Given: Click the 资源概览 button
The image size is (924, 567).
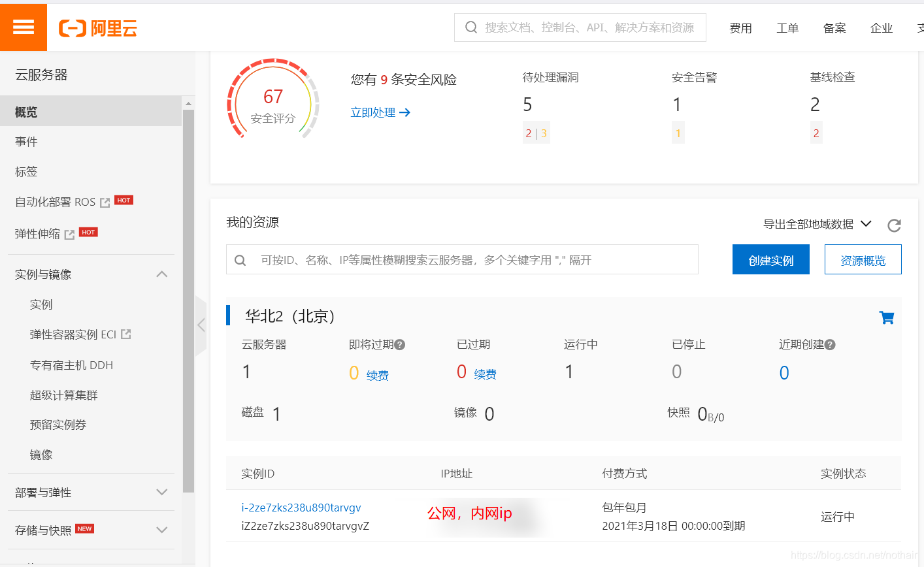Looking at the screenshot, I should pos(863,259).
